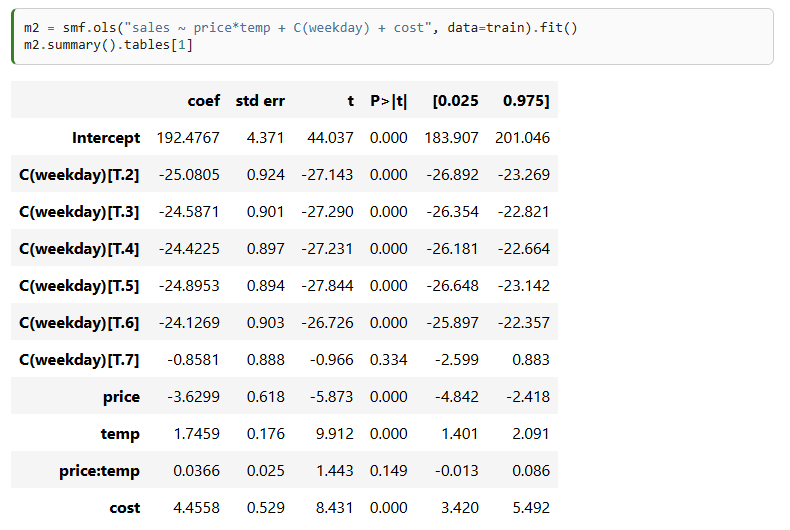Click t statistic value -27.844
Screen dimensions: 790x530
coord(327,286)
